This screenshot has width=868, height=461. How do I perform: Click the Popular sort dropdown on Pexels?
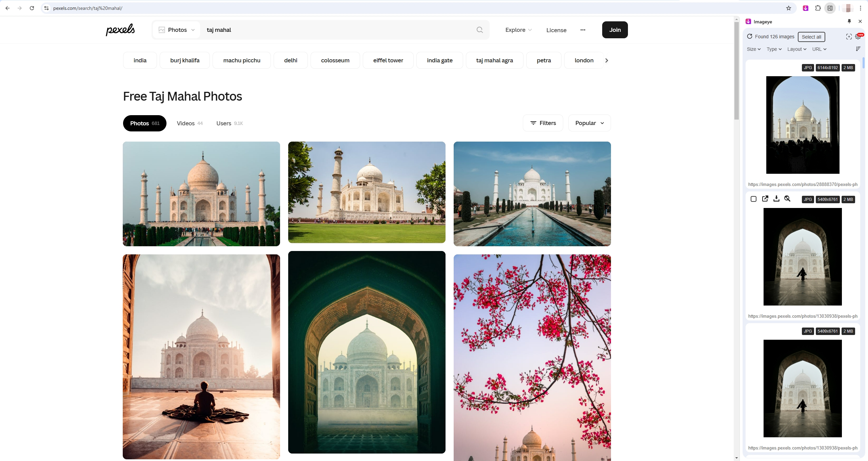point(589,123)
